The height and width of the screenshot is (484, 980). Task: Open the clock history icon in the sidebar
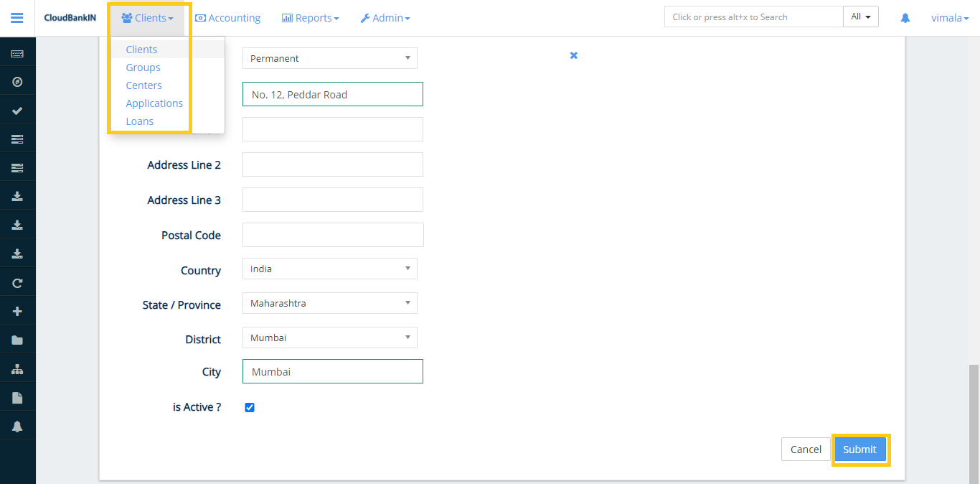coord(17,80)
